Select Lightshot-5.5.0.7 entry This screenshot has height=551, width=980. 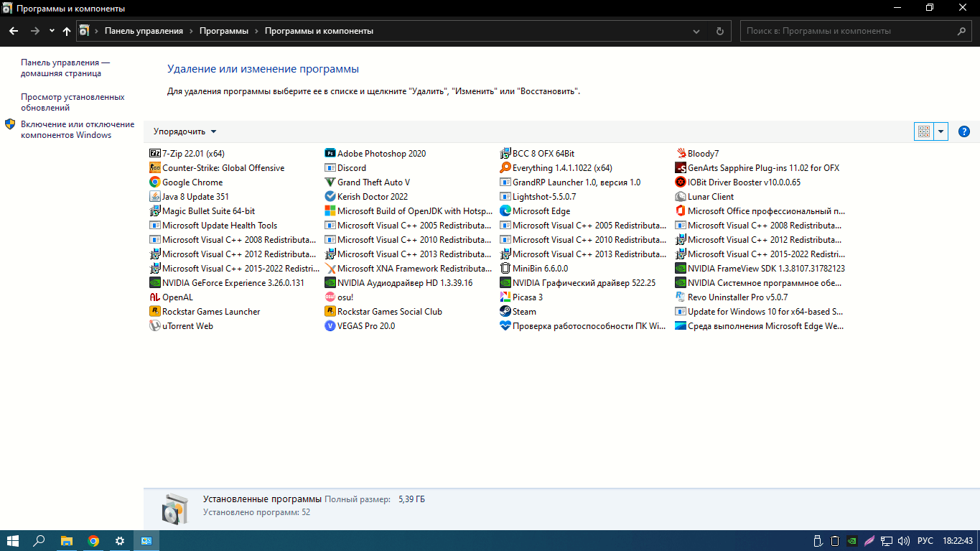538,197
